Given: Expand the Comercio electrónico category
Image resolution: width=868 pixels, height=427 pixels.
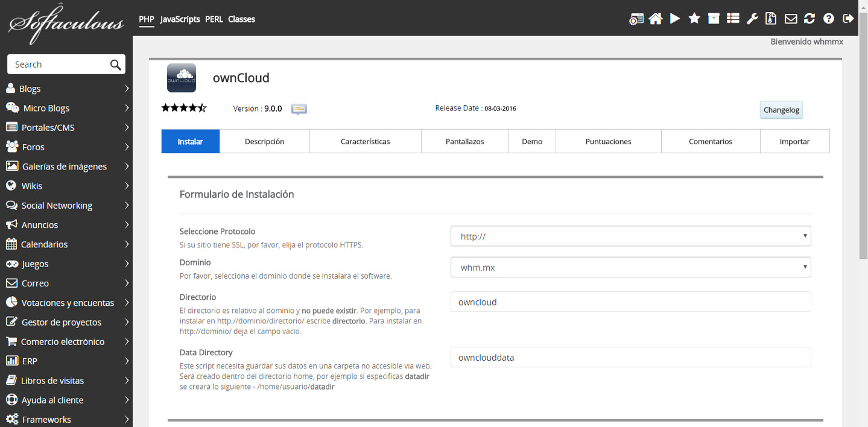Looking at the screenshot, I should click(66, 341).
